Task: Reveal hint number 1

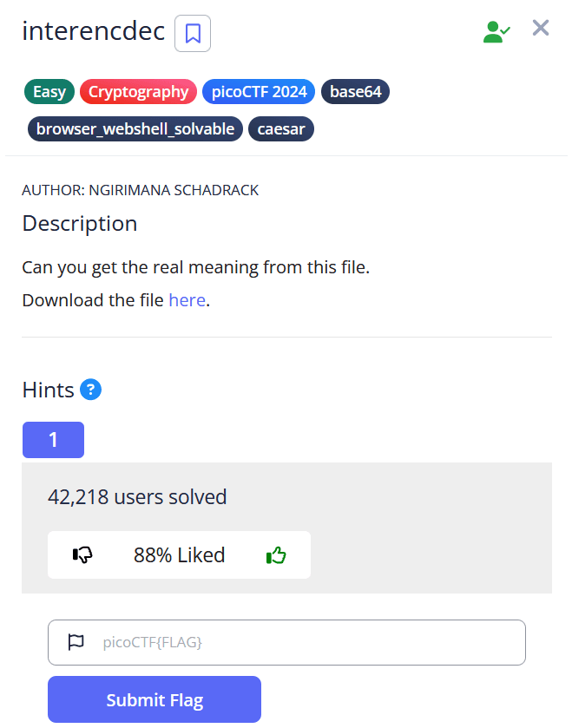Action: 53,440
